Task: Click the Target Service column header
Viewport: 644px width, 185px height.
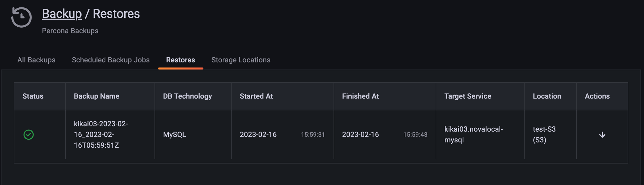Action: [x=468, y=96]
